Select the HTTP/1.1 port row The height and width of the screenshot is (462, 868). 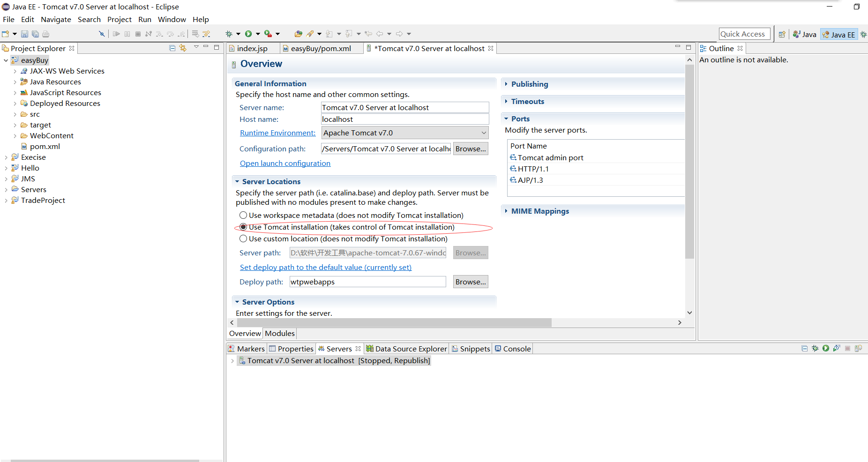pos(596,169)
